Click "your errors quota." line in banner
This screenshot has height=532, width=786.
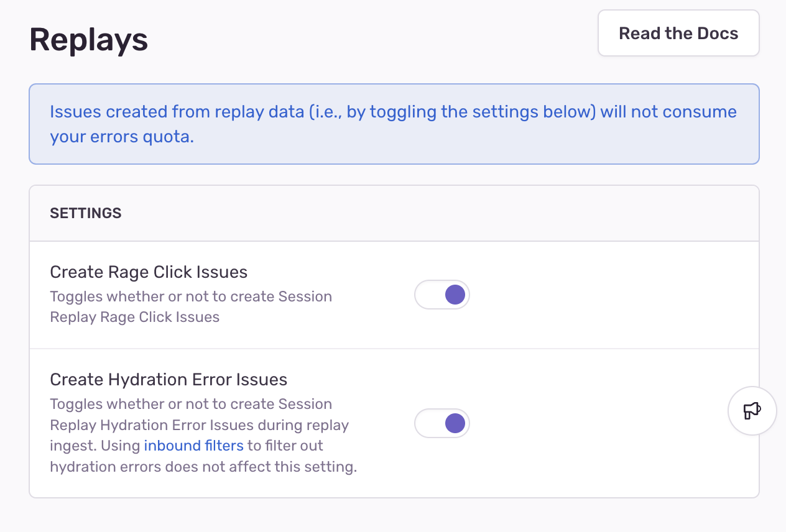click(x=123, y=137)
